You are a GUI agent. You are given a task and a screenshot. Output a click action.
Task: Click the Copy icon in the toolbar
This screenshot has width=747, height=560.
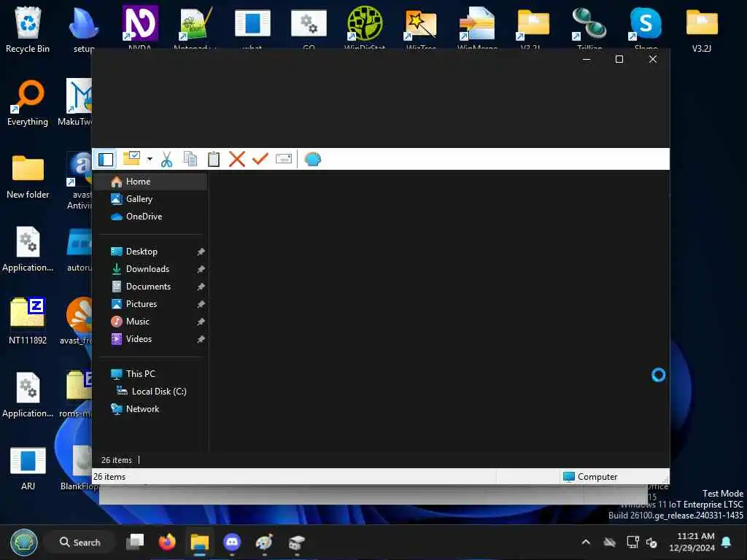click(190, 159)
